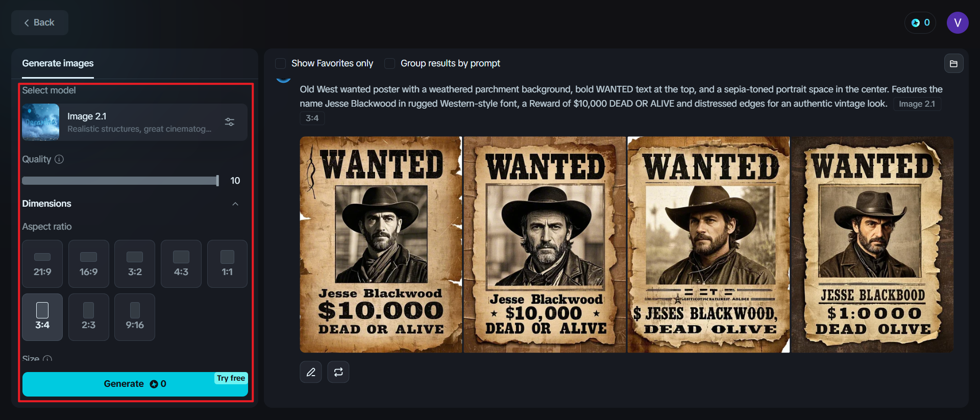This screenshot has height=420, width=980.
Task: Collapse the Dimensions section
Action: [235, 204]
